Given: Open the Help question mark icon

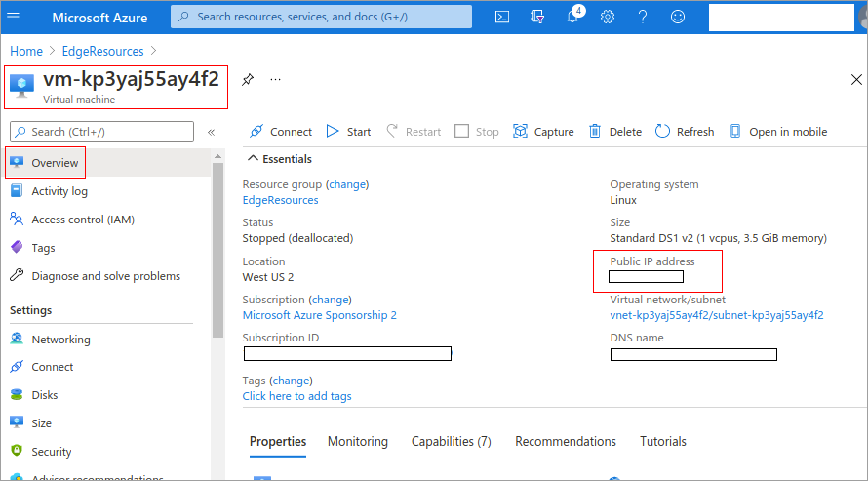Looking at the screenshot, I should pyautogui.click(x=642, y=18).
